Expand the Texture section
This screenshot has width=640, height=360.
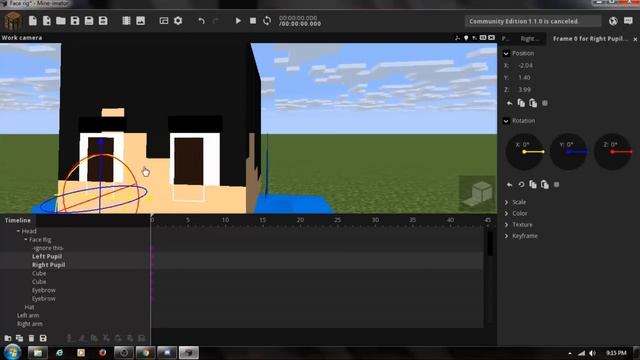[x=507, y=224]
